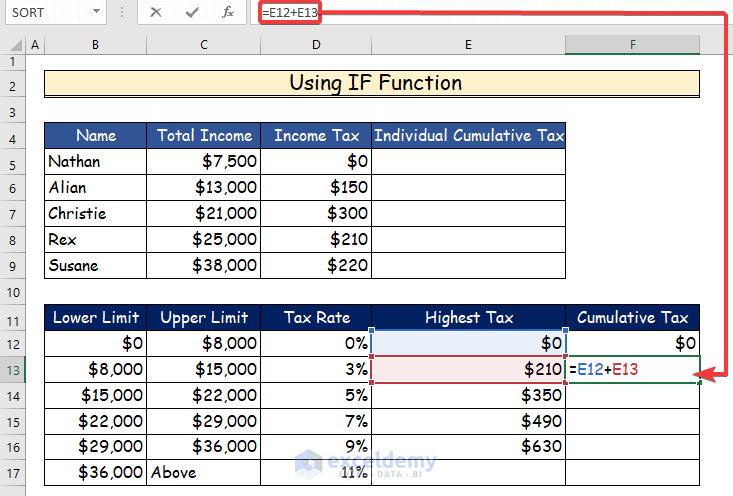This screenshot has height=496, width=733.
Task: Select row 1 header
Action: click(13, 62)
